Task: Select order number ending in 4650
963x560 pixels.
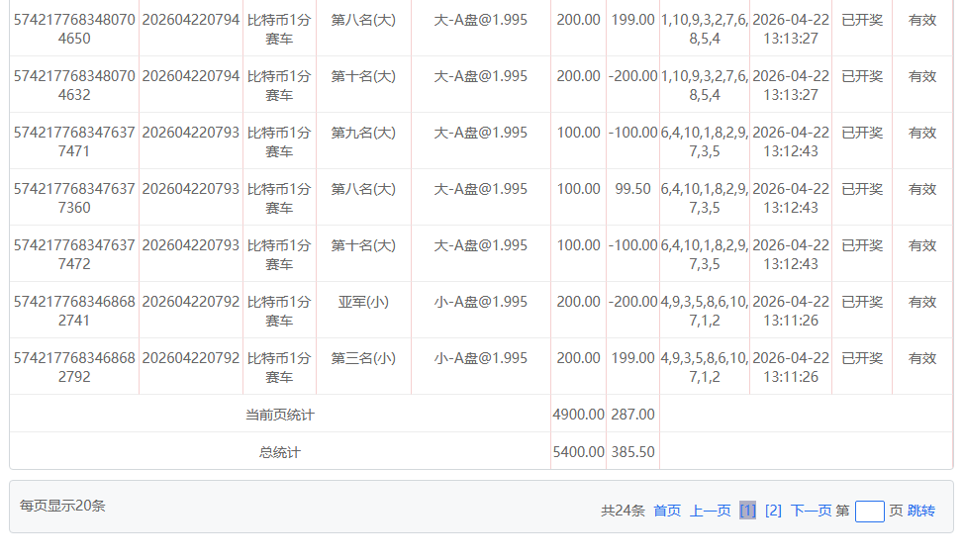Action: pyautogui.click(x=74, y=29)
